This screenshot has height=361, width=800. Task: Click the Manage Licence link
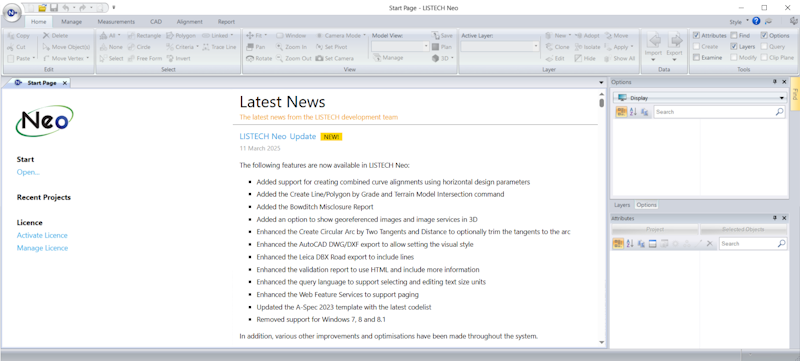tap(42, 248)
